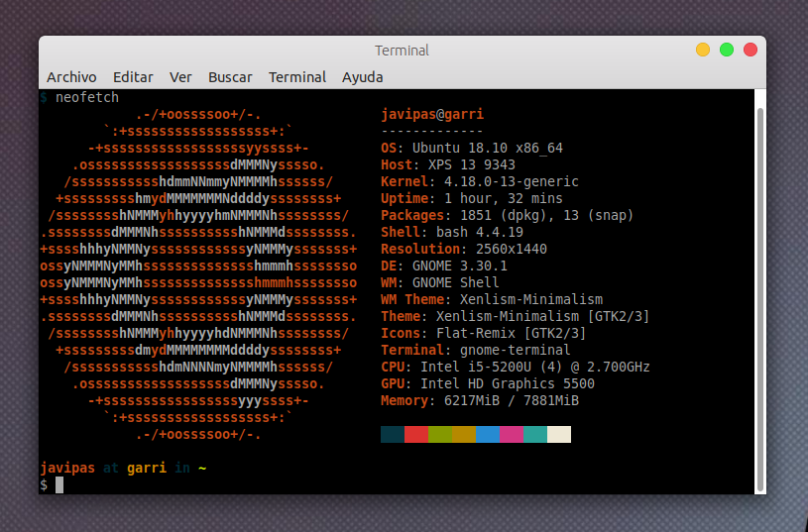Click the terminal vertical scrollbar
Screen dimensions: 808x532
[x=760, y=297]
